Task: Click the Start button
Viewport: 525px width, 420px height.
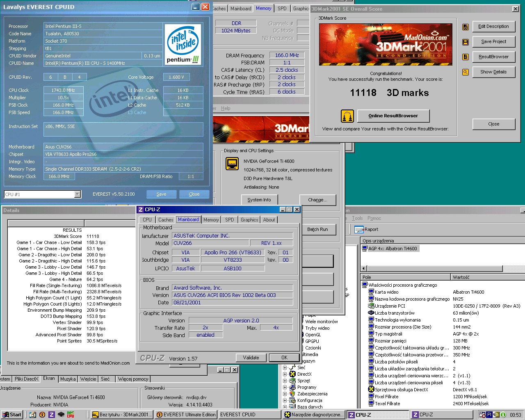Action: (11, 415)
